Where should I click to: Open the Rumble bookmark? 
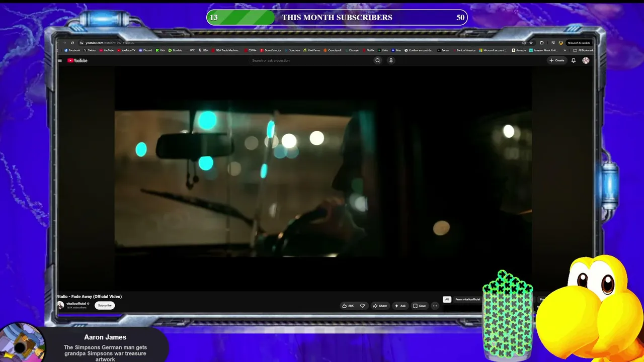coord(175,50)
